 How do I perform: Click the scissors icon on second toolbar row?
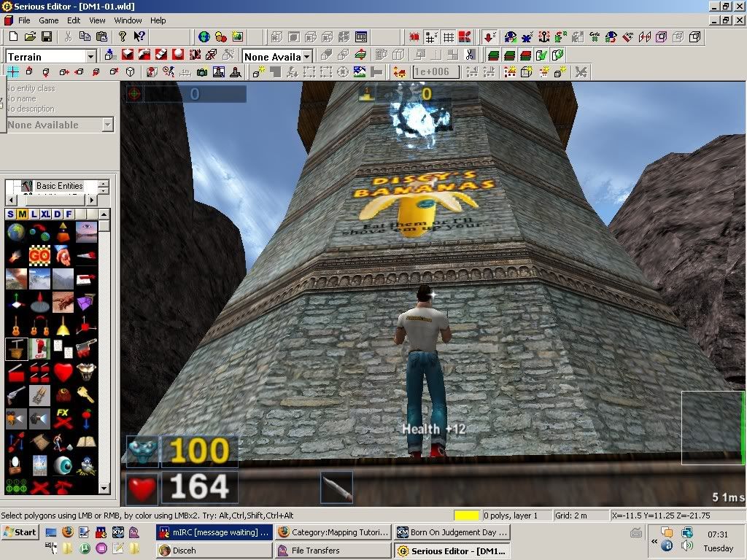coord(470,55)
